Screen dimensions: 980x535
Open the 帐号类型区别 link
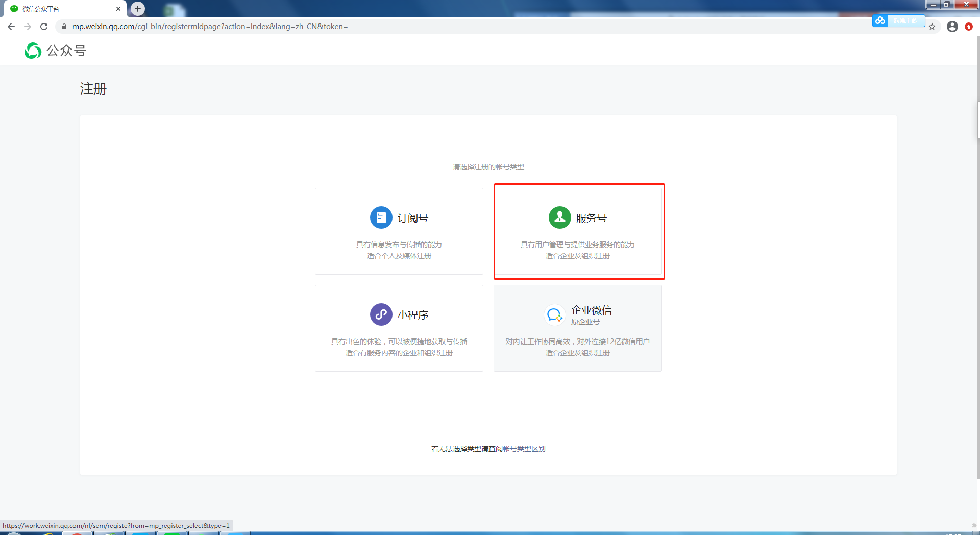point(524,449)
